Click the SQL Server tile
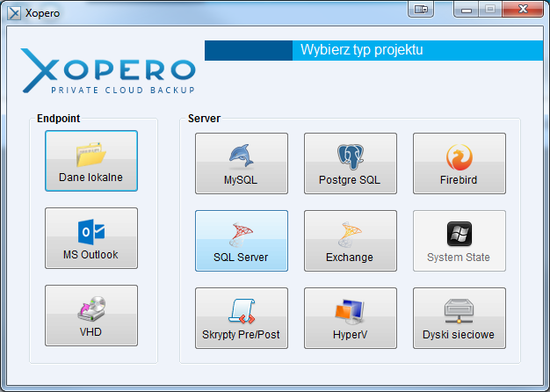 pyautogui.click(x=242, y=241)
